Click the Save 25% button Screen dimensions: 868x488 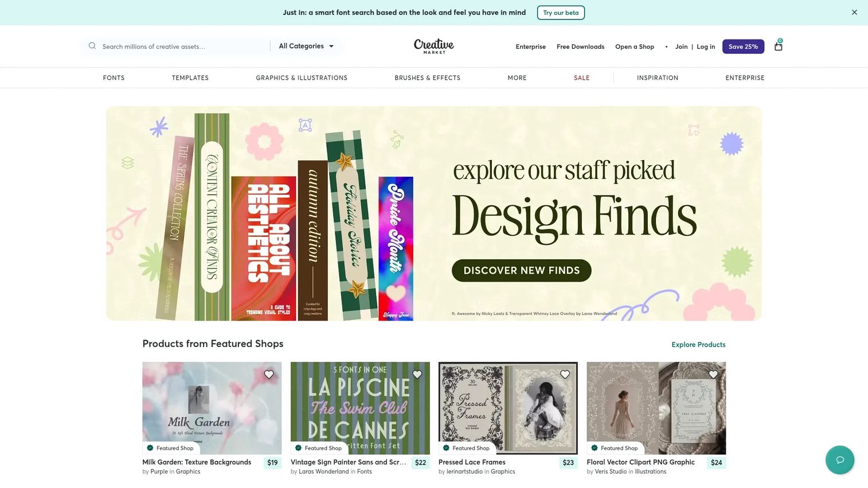pyautogui.click(x=743, y=46)
